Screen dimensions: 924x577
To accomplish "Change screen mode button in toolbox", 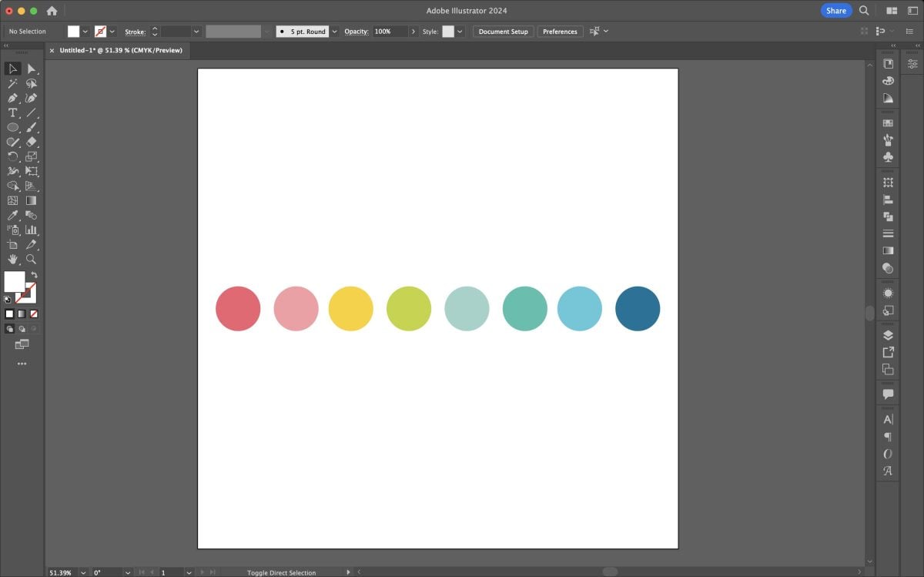I will [x=22, y=344].
